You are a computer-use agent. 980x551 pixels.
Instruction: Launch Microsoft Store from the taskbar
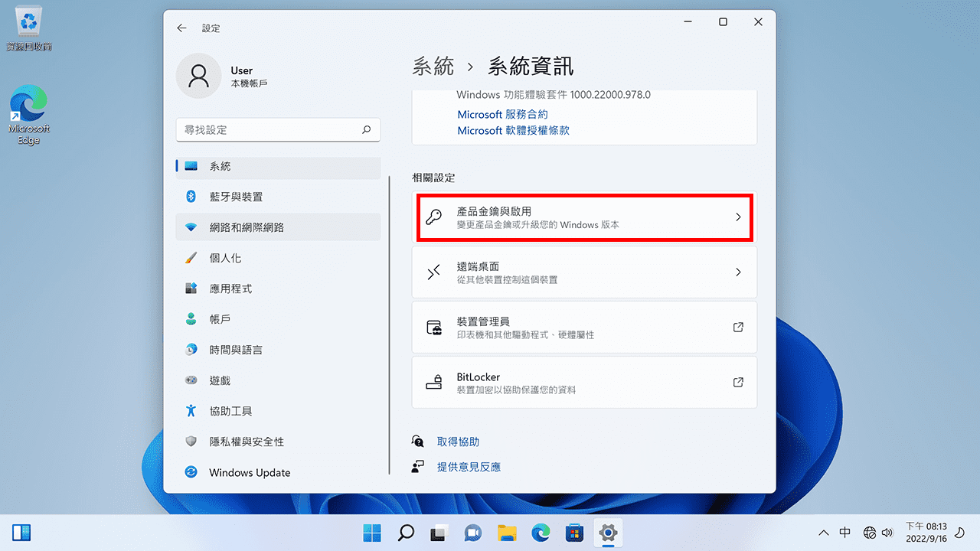(574, 532)
